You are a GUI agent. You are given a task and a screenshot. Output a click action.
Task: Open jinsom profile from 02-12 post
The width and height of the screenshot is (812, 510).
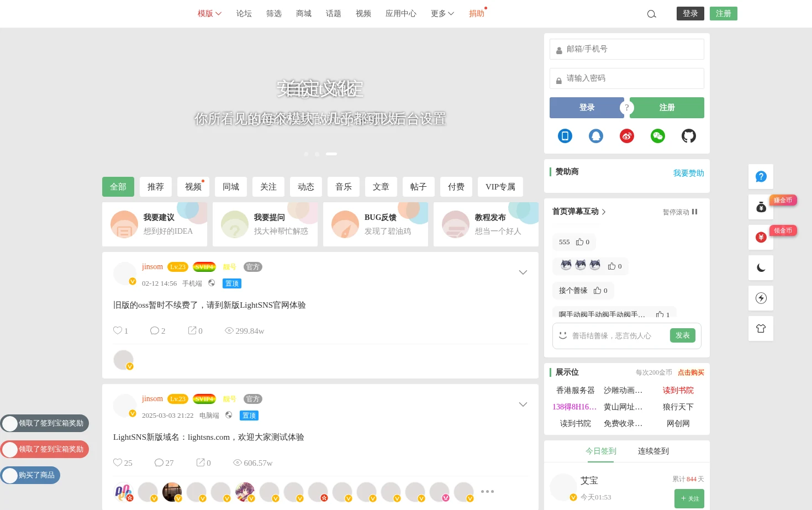tap(152, 267)
